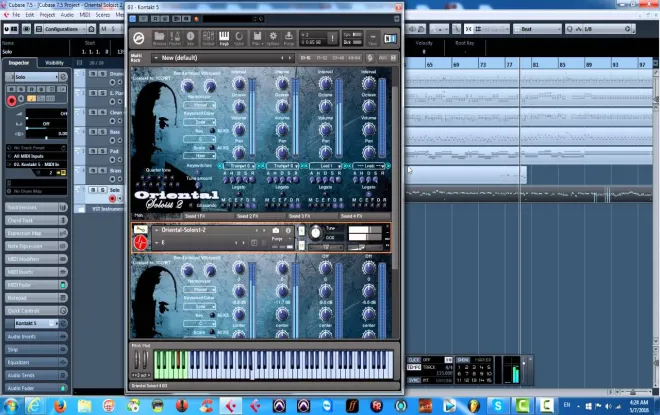Expand the Expression Map inspector section
Image resolution: width=660 pixels, height=415 pixels.
(36, 233)
